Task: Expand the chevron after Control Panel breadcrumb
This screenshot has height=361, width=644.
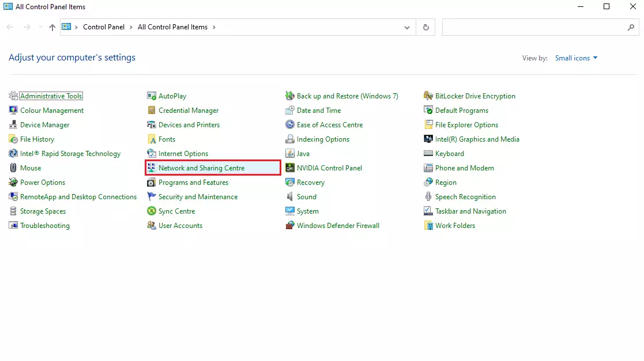Action: point(131,27)
